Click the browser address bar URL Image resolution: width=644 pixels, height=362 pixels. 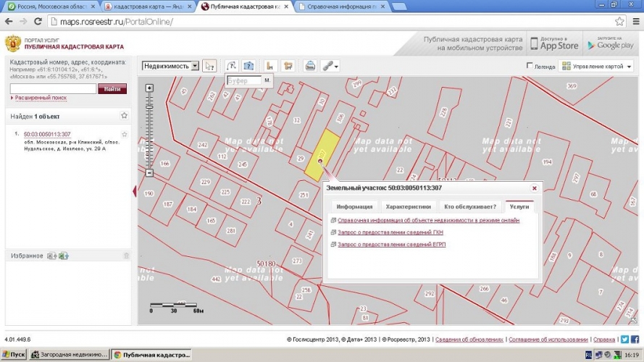[x=116, y=22]
